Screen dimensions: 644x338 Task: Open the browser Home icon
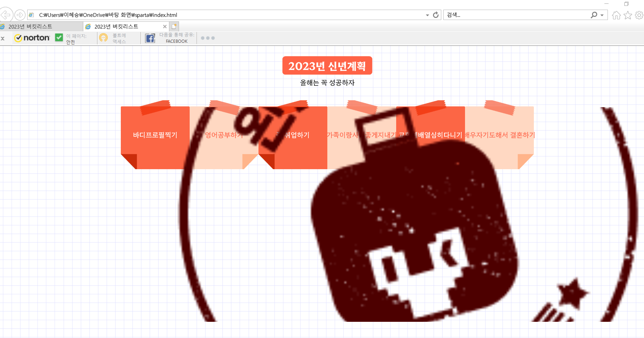(616, 15)
